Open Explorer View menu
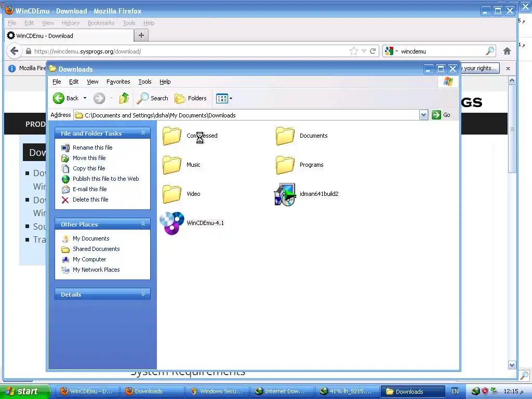The height and width of the screenshot is (399, 532). (92, 82)
